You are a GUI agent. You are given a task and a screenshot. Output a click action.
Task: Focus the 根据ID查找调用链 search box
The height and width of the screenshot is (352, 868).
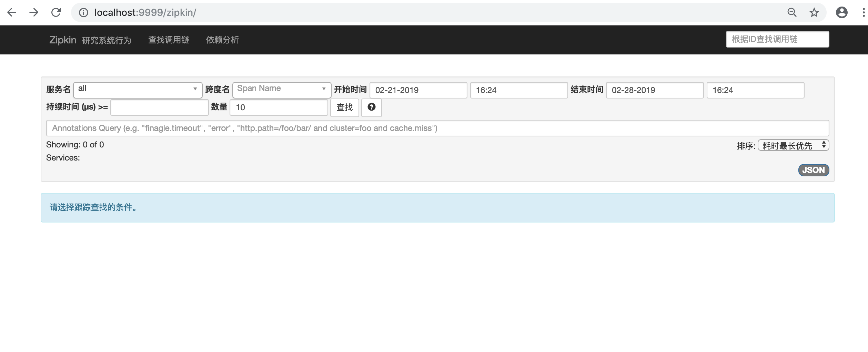(x=778, y=39)
